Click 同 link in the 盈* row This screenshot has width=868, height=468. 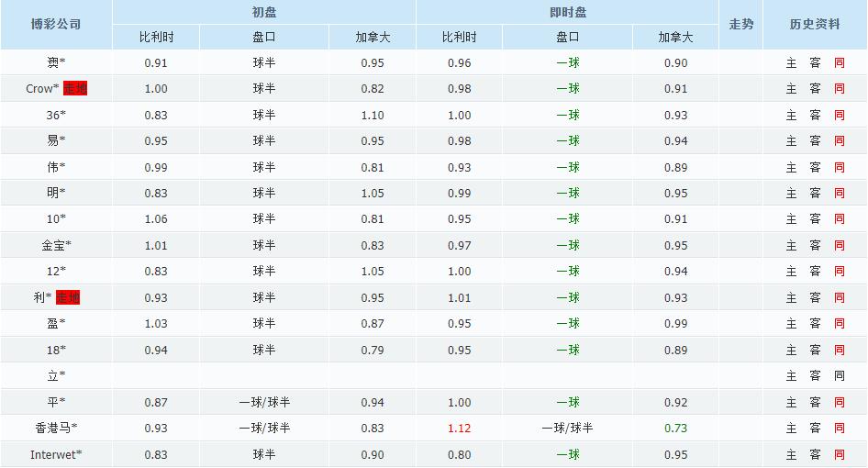(x=840, y=323)
